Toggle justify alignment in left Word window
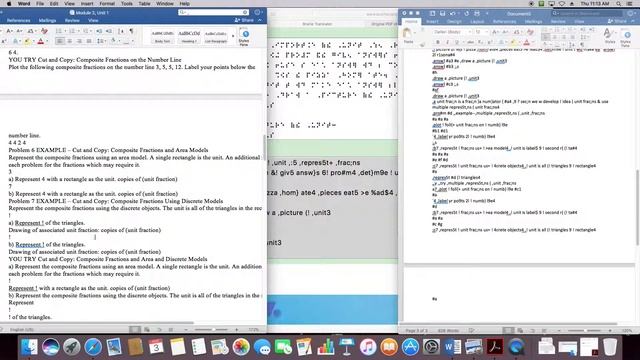The height and width of the screenshot is (360, 640). (x=89, y=41)
